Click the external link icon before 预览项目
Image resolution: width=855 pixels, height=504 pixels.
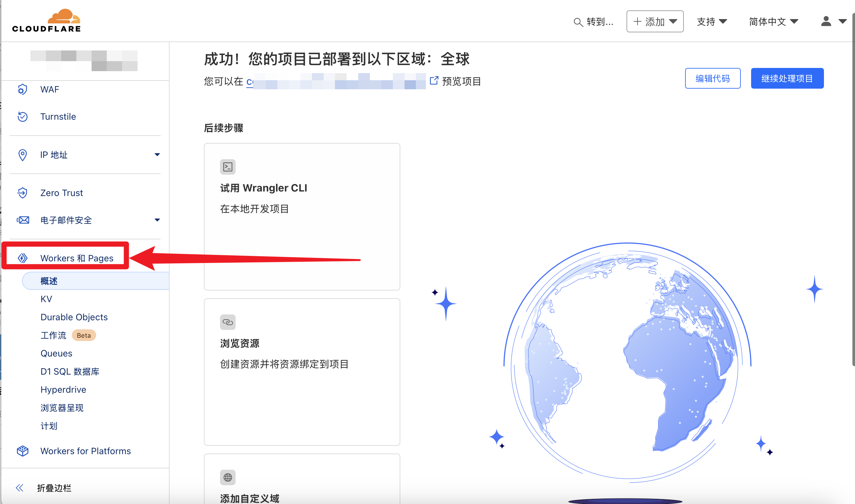(434, 81)
